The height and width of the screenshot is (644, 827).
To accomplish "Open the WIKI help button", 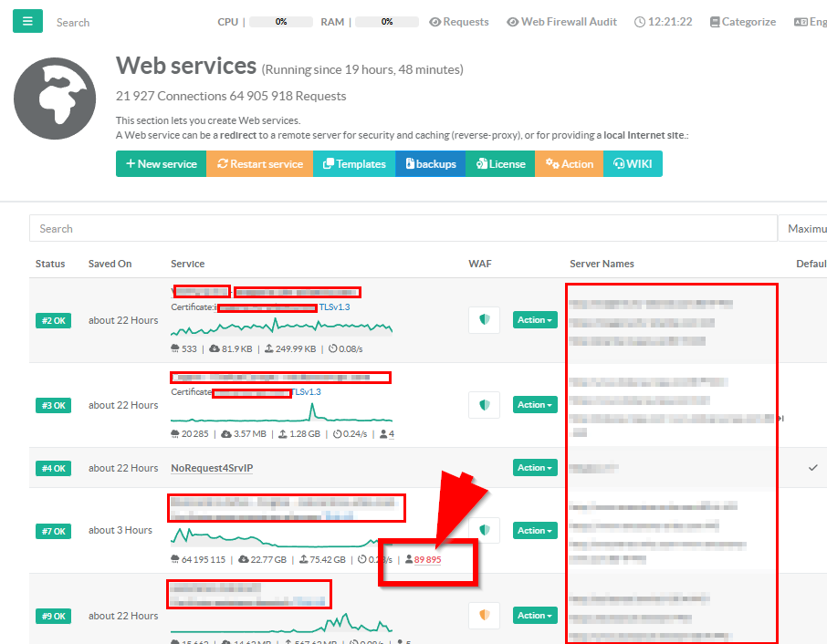I will [633, 164].
